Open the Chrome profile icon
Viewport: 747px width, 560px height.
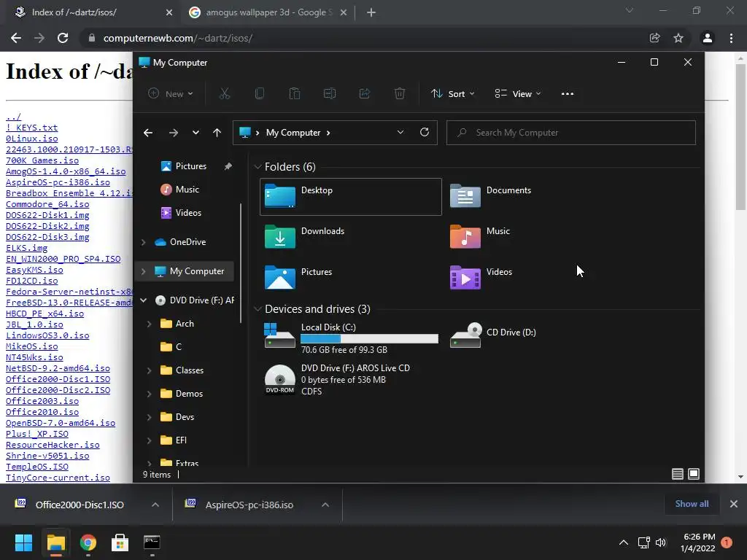tap(708, 38)
